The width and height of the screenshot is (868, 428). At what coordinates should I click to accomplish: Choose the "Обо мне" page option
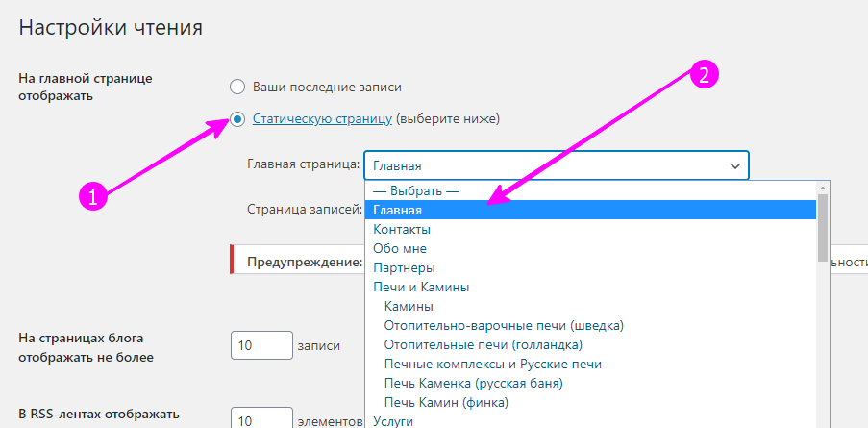[400, 248]
